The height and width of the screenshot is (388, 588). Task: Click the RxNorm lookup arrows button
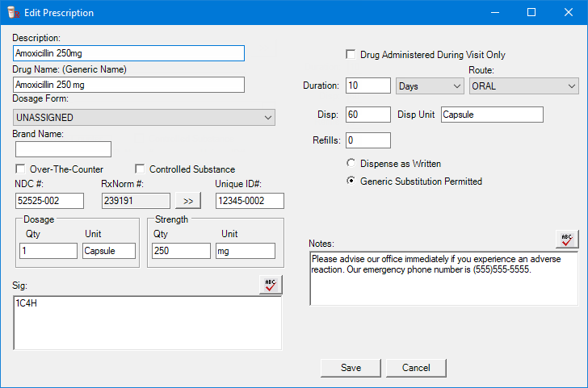pyautogui.click(x=188, y=201)
